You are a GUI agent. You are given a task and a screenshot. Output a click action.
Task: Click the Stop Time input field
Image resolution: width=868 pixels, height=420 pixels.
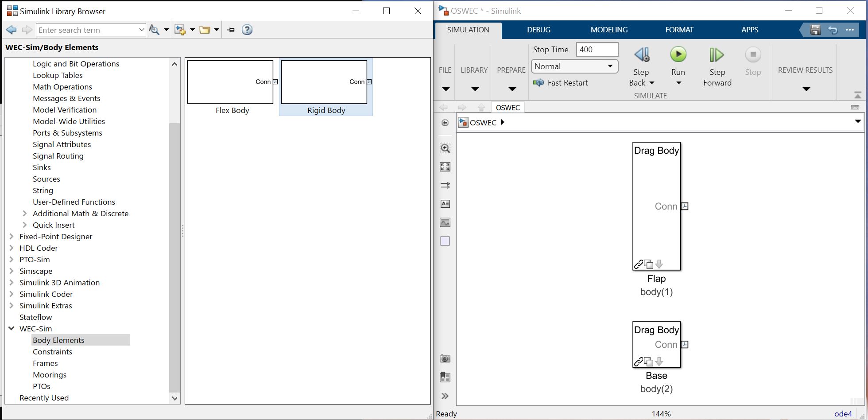[597, 50]
